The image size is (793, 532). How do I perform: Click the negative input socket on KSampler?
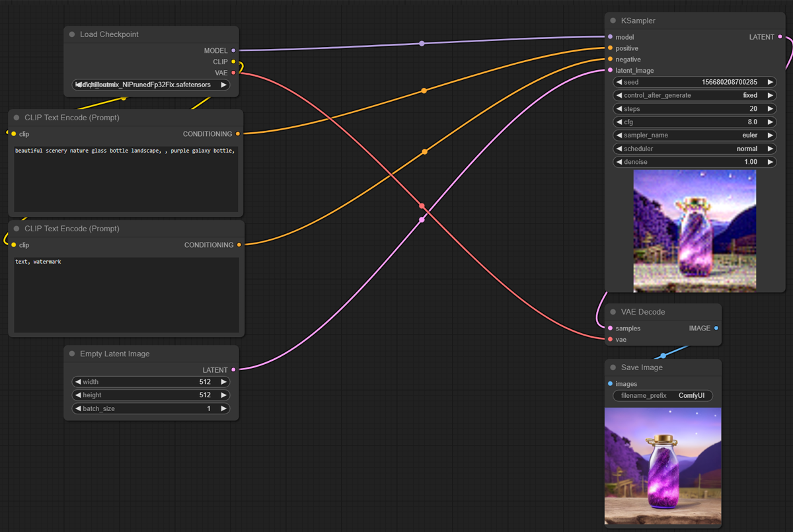[x=610, y=59]
